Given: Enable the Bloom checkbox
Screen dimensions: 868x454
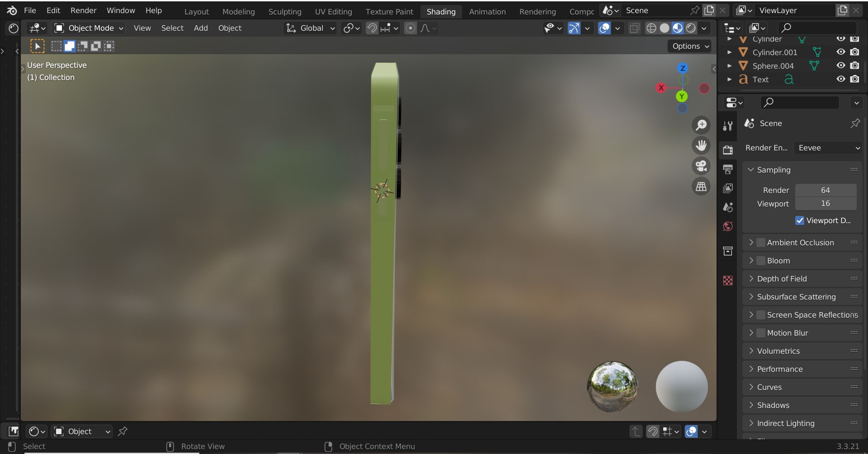Looking at the screenshot, I should click(x=761, y=261).
